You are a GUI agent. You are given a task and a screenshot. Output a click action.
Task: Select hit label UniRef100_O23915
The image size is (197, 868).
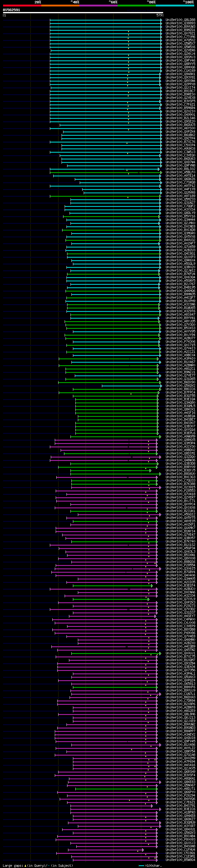(x=180, y=487)
